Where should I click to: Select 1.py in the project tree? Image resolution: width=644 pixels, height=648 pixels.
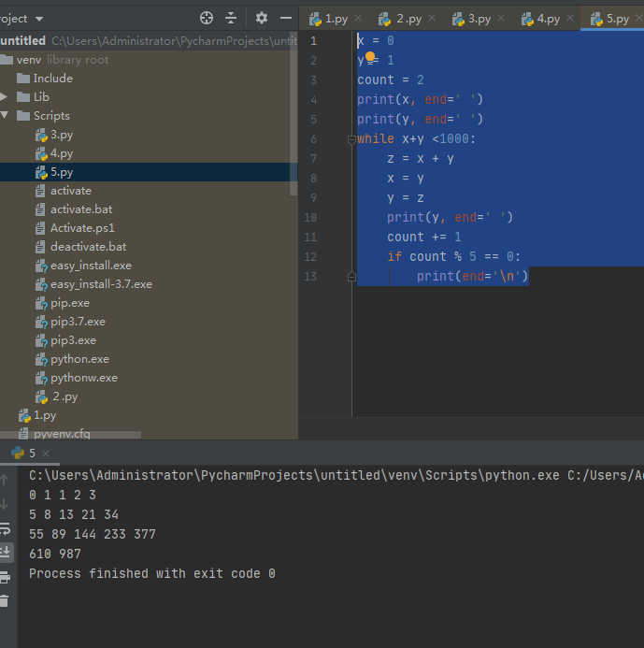(x=45, y=415)
